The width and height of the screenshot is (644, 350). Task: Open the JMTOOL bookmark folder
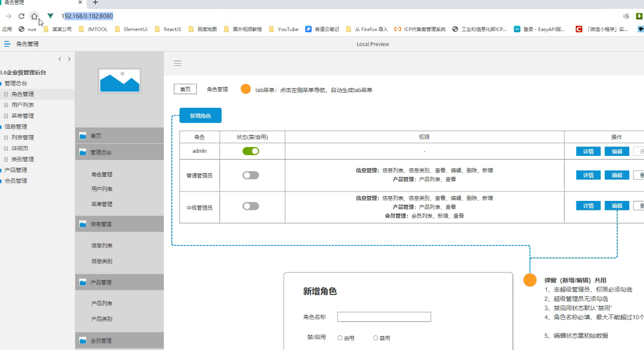coord(93,29)
